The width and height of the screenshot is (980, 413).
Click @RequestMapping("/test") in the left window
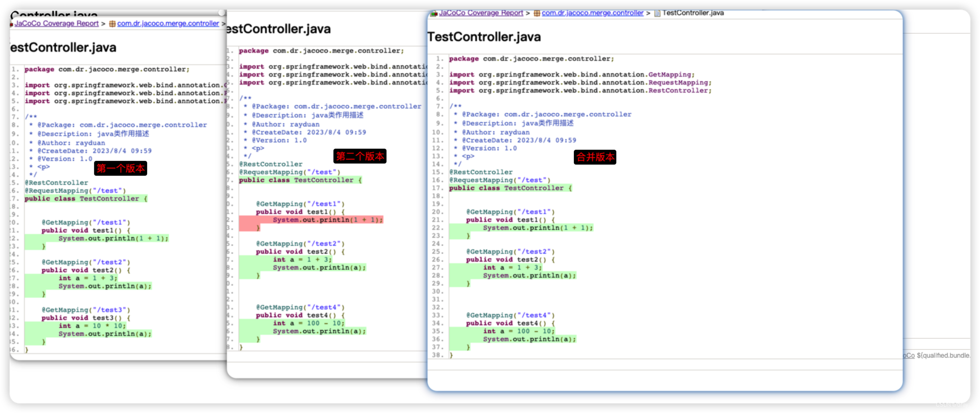[x=75, y=191]
